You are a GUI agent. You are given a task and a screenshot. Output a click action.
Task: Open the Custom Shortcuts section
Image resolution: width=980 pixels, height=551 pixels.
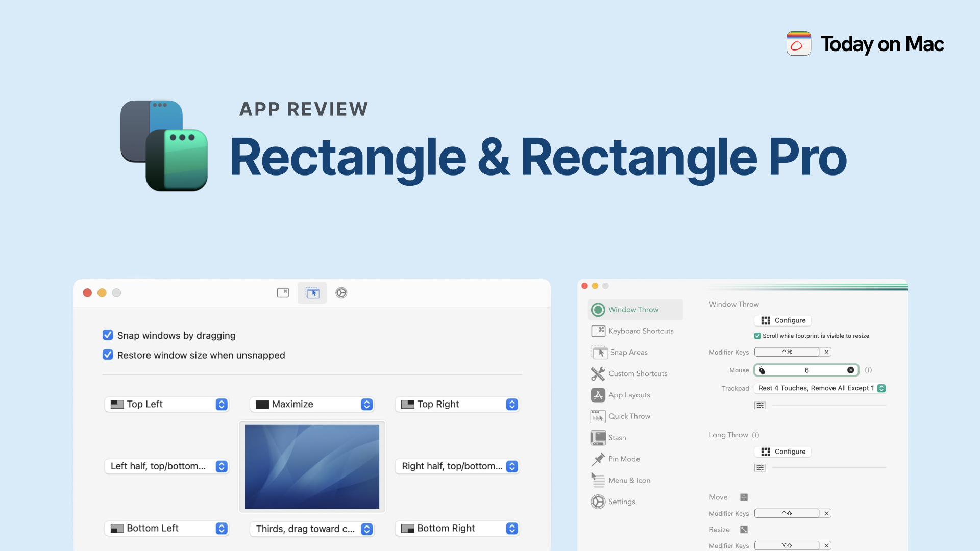point(637,373)
